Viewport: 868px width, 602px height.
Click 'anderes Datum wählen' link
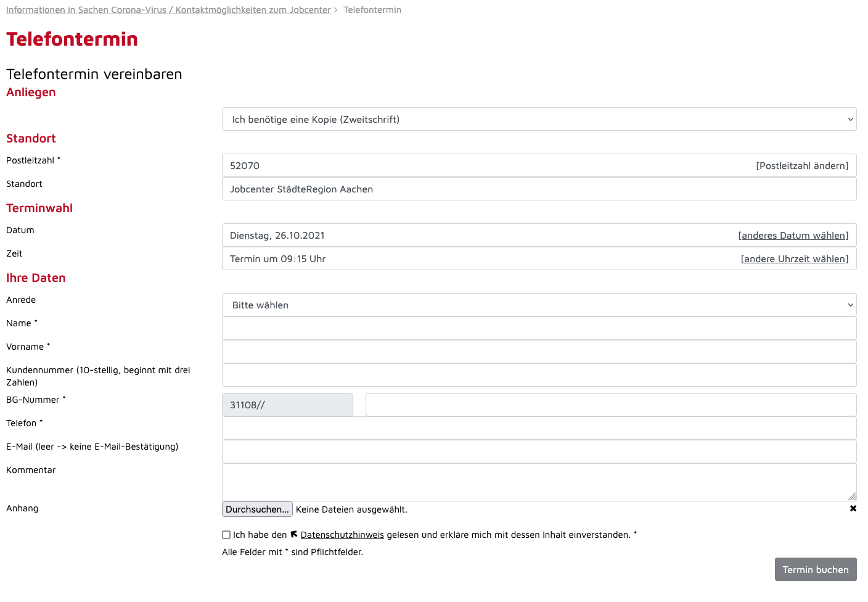pos(793,235)
